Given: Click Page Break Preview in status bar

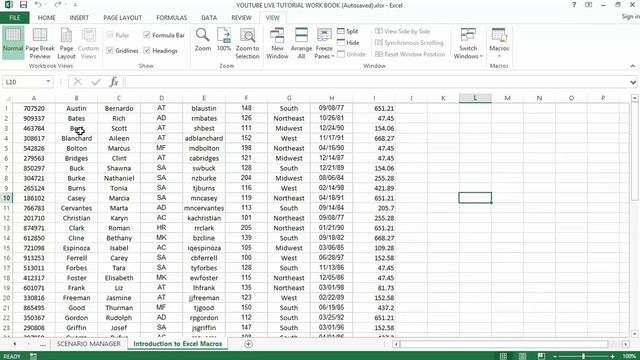Looking at the screenshot, I should click(x=541, y=356).
